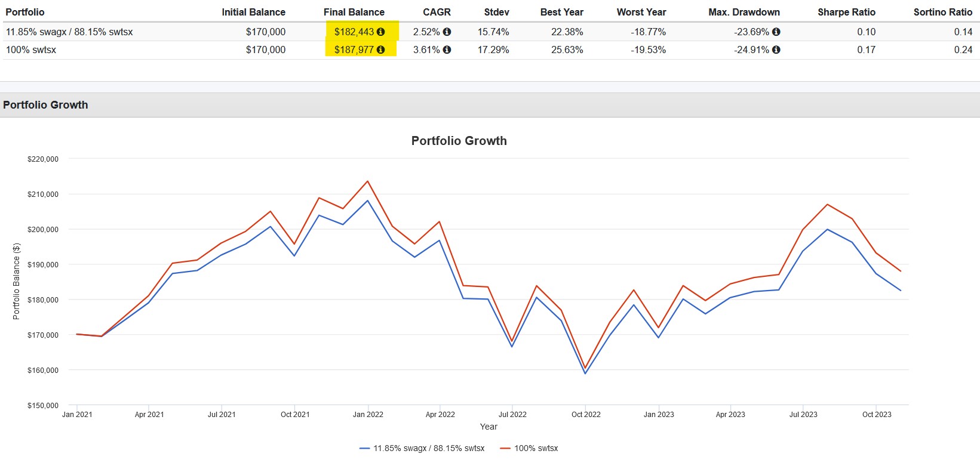This screenshot has width=980, height=463.
Task: Toggle swagx/swtsx blue legend entry
Action: (422, 448)
